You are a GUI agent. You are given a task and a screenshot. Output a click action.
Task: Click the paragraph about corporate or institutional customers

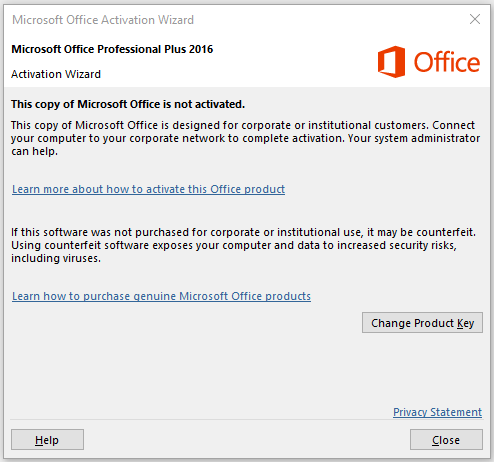click(x=245, y=138)
